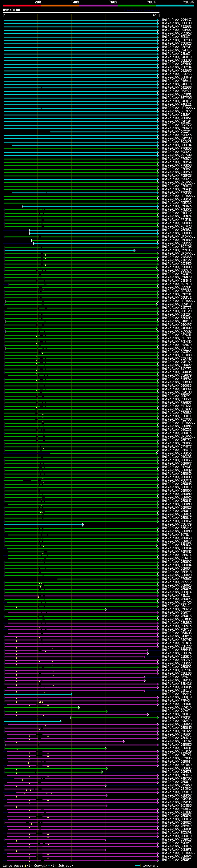Screen dimensions: 197x868
Task: Click the UniRef100_B2A133 hit label
Action: point(177,393)
